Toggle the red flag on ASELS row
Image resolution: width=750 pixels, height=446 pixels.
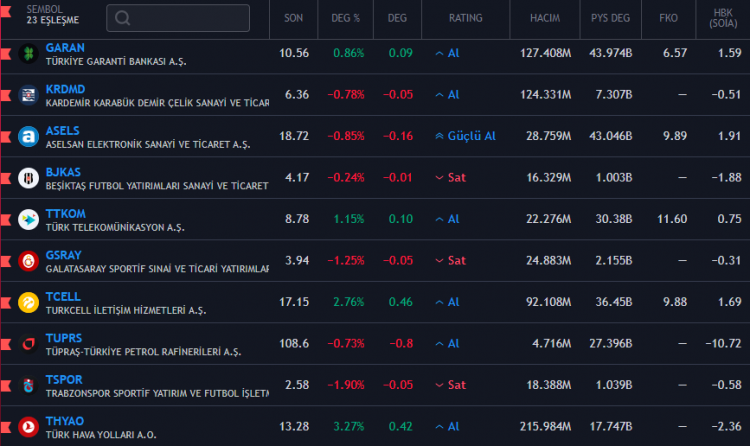(6, 136)
